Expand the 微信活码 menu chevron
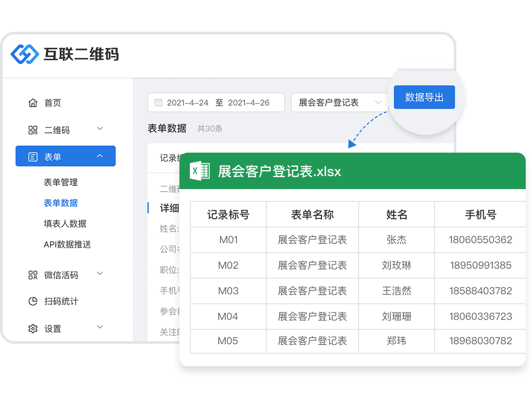Image resolution: width=532 pixels, height=398 pixels. pyautogui.click(x=100, y=273)
